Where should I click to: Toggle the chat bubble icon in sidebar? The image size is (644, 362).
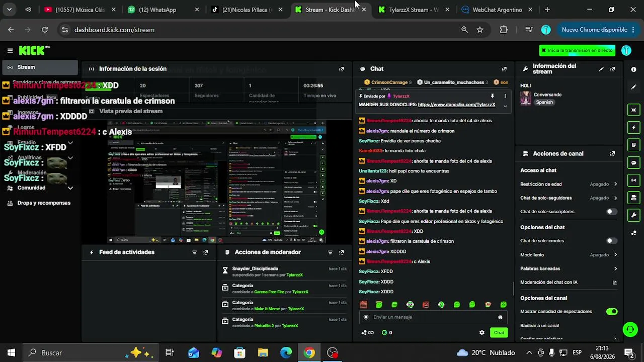coord(633,163)
